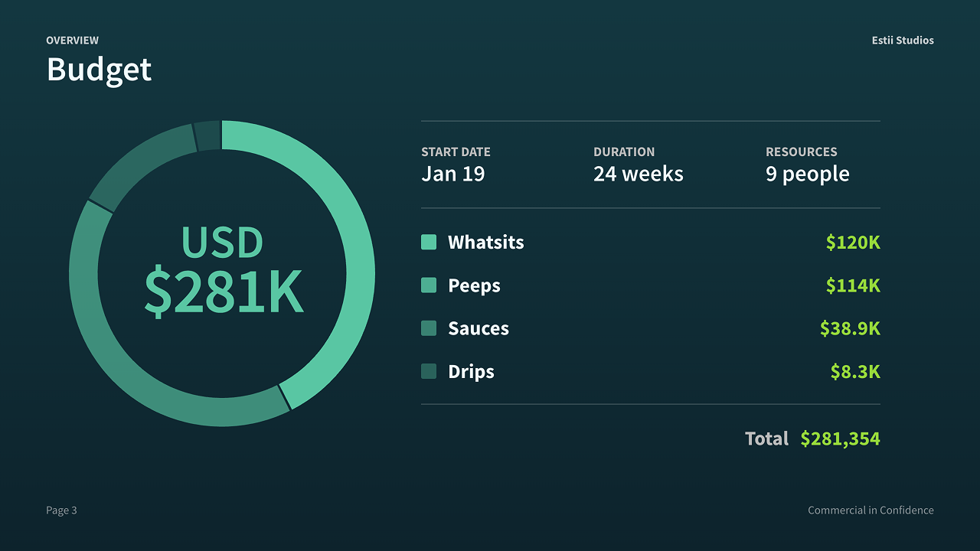
Task: Select the USD $281K center figure
Action: [x=223, y=272]
